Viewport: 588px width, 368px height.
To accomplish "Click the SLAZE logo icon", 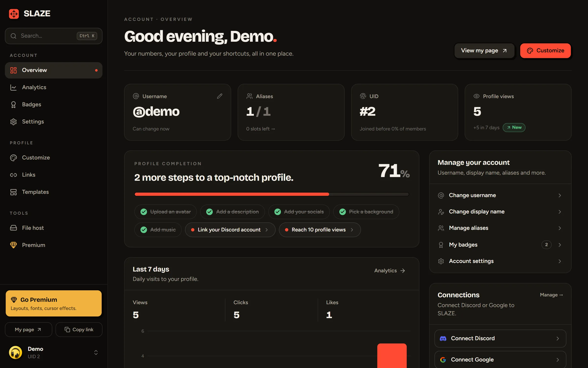I will coord(14,13).
